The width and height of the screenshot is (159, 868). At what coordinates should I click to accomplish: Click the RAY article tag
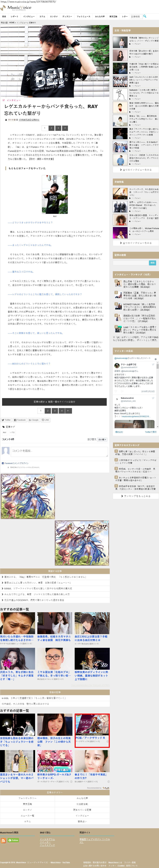pos(5,432)
